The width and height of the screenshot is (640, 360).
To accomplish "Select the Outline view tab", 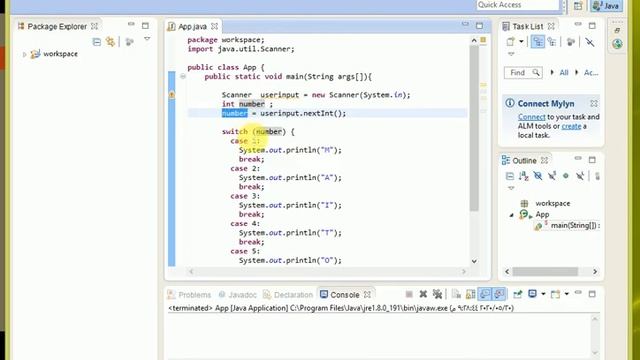I will 524,160.
